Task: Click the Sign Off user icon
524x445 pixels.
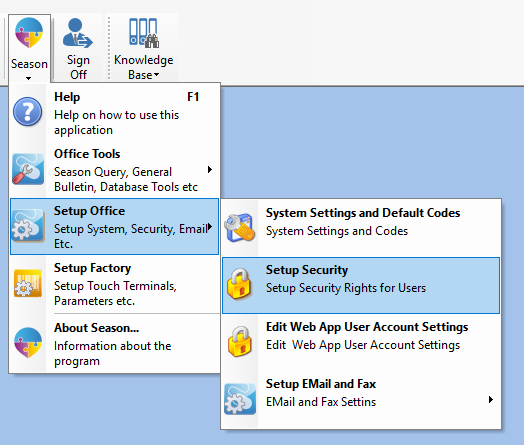Action: (78, 33)
